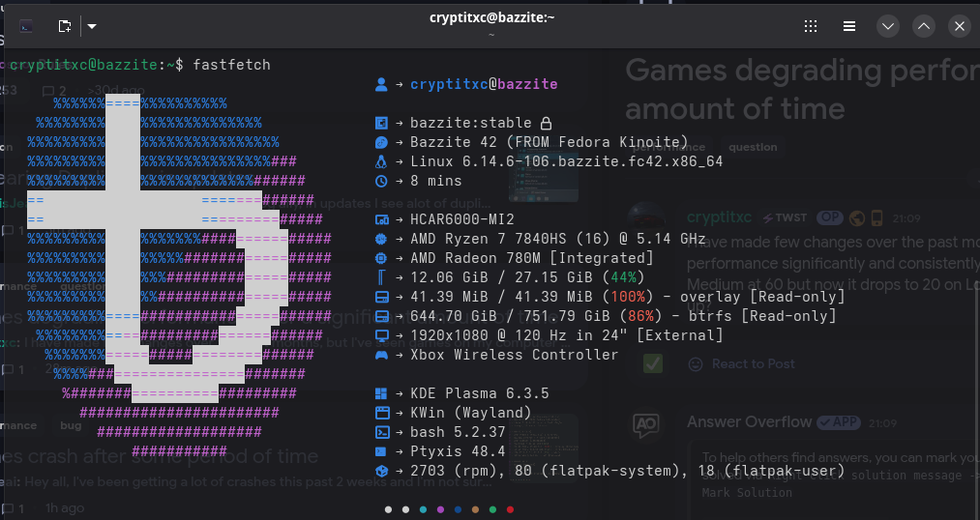Click the monitor icon beside 1920x1080
Viewport: 980px width, 520px height.
[x=381, y=335]
